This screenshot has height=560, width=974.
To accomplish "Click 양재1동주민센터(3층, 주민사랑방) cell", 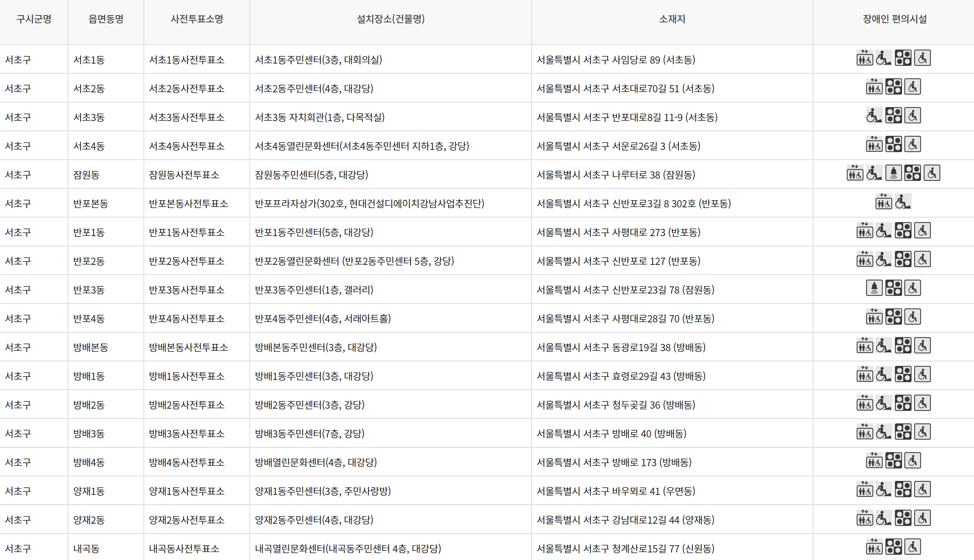I will 323,491.
